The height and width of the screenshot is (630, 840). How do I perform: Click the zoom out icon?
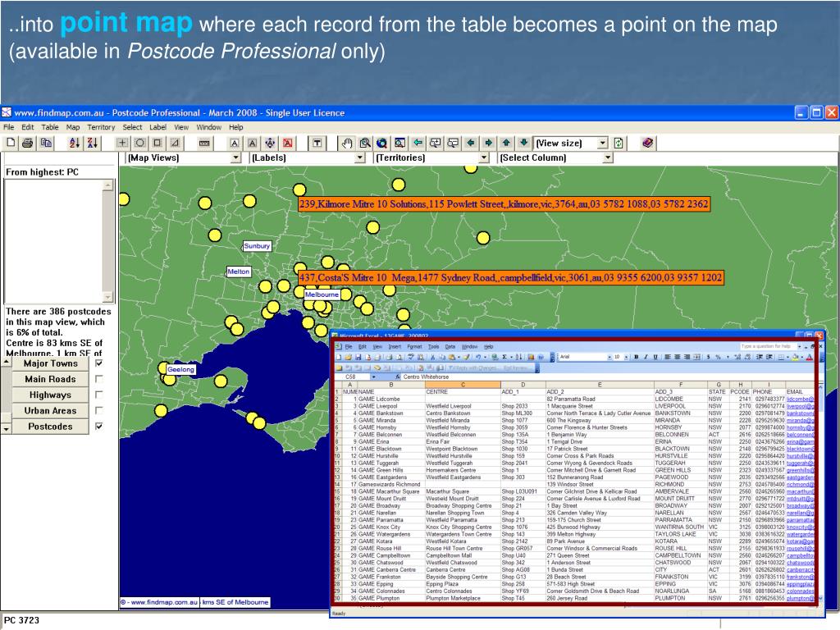pos(453,143)
